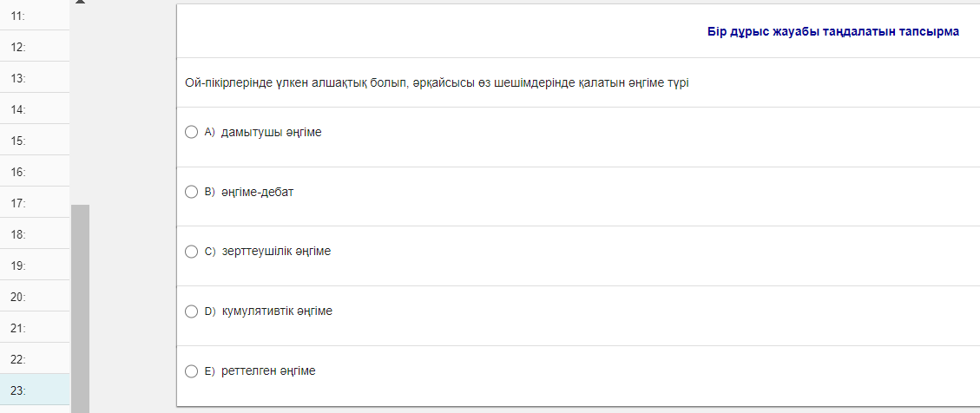Click the question list scrollbar thumb
The image size is (980, 413).
[80, 308]
